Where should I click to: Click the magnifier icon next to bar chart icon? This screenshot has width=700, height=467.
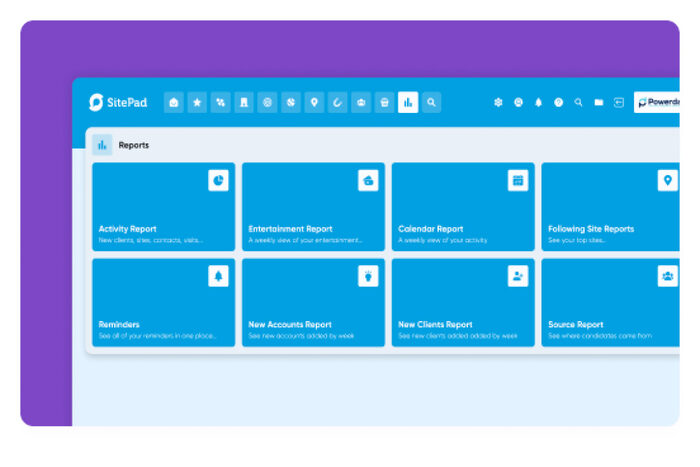click(431, 102)
